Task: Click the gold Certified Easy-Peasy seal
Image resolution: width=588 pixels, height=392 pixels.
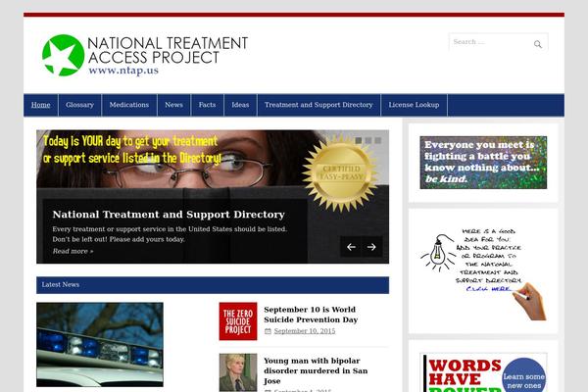Action: (x=340, y=173)
